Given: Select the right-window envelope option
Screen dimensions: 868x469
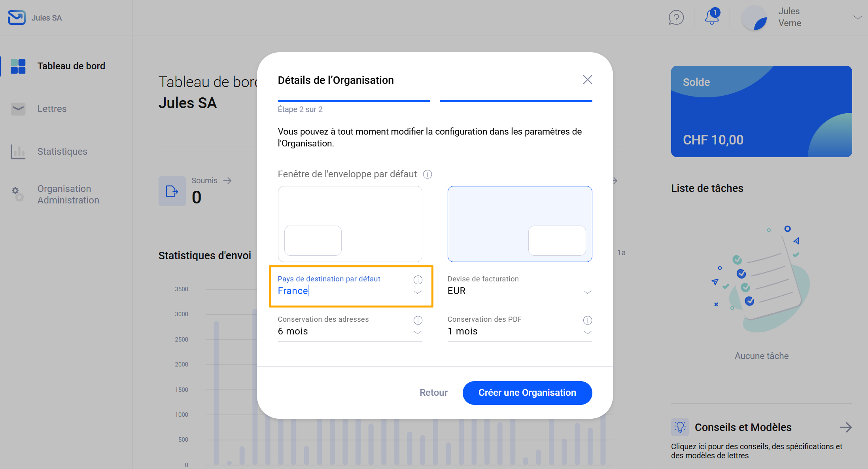Looking at the screenshot, I should 520,224.
